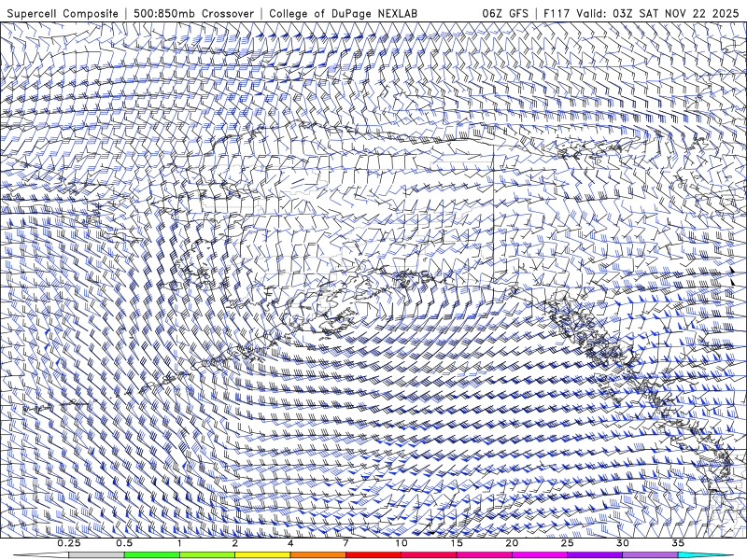Click the legend value 4
747x560 pixels.
coord(290,543)
